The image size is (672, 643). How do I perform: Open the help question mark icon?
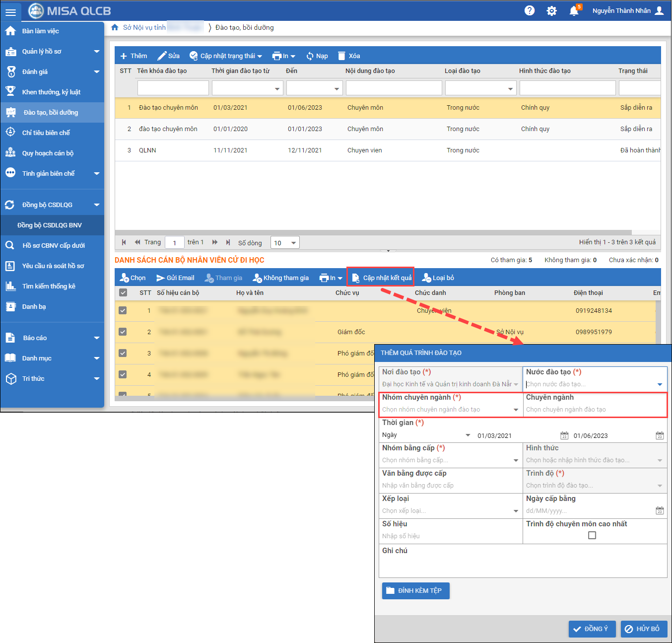(x=530, y=10)
